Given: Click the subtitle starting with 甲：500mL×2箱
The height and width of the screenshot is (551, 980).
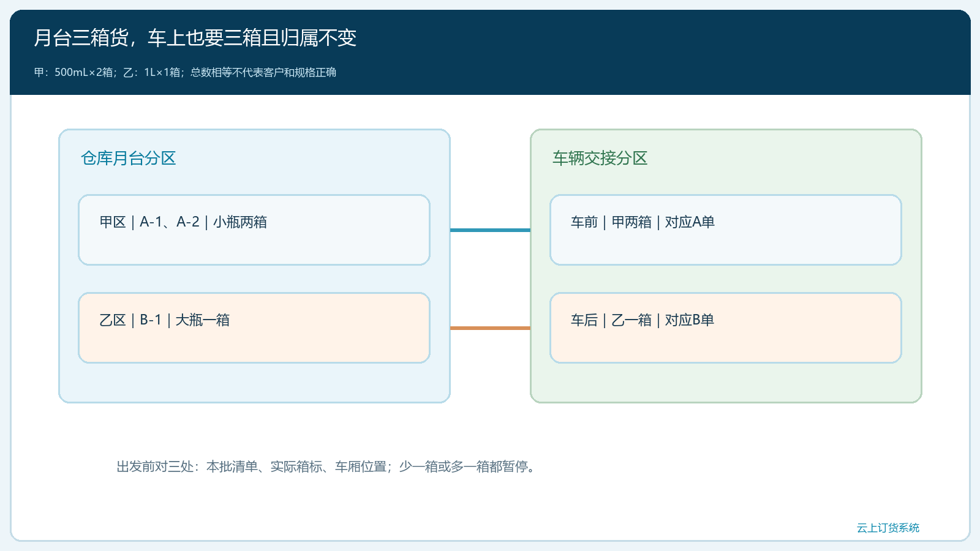Looking at the screenshot, I should click(185, 72).
